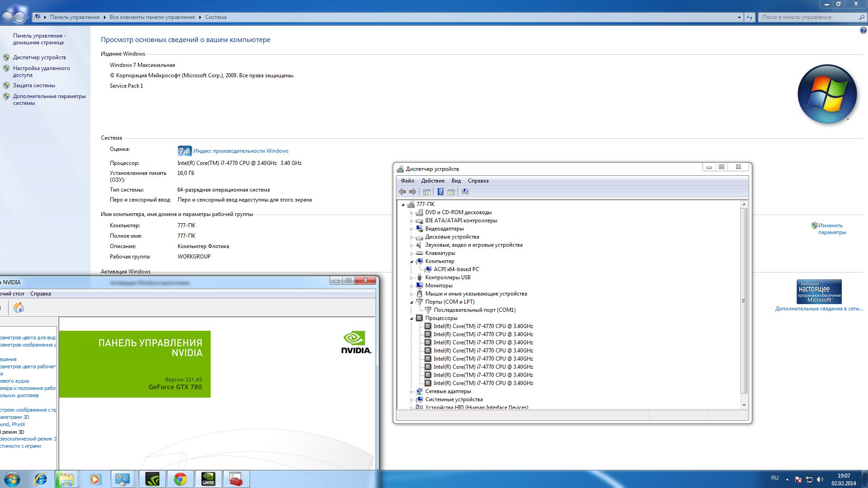Click refresh button beside address bar
Image resolution: width=868 pixels, height=488 pixels.
click(x=750, y=17)
